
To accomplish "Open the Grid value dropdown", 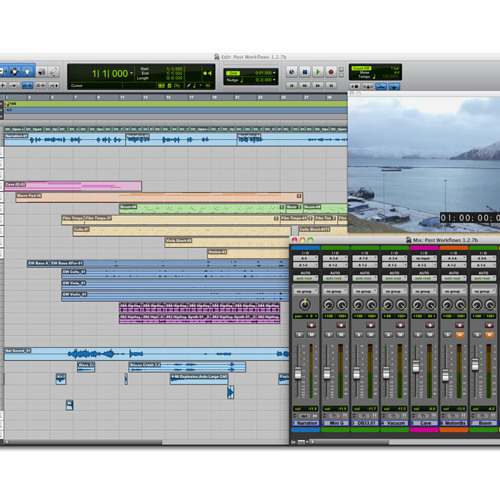I will [274, 73].
